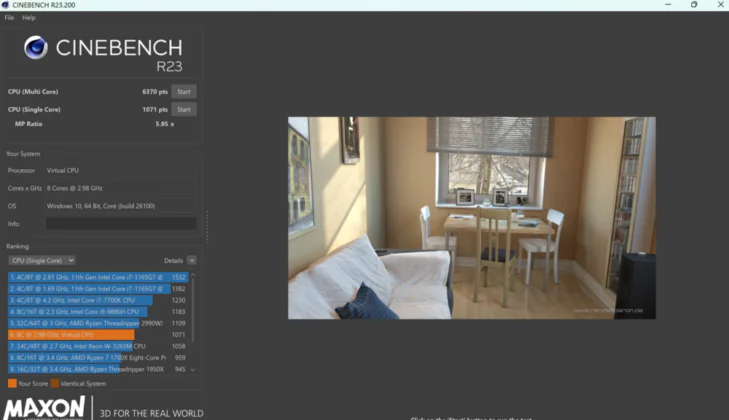Select ranking entry 2 with score 1382
The height and width of the screenshot is (420, 729).
point(98,289)
